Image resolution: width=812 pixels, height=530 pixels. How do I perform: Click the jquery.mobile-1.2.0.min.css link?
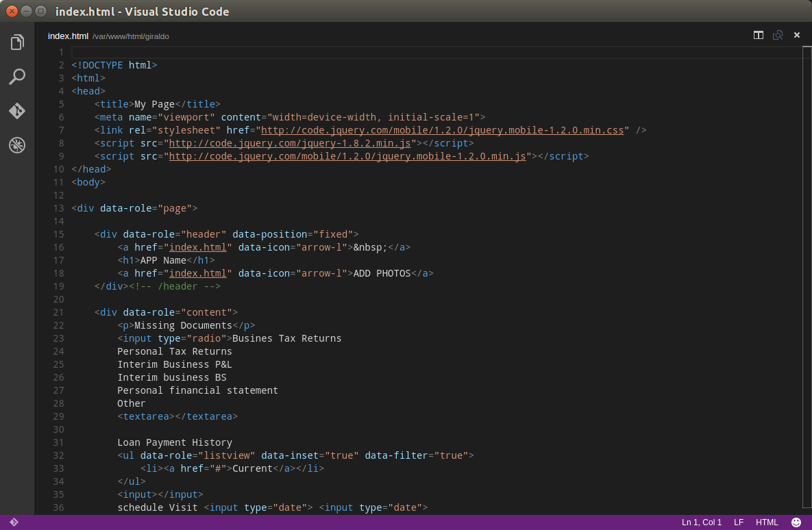coord(442,130)
